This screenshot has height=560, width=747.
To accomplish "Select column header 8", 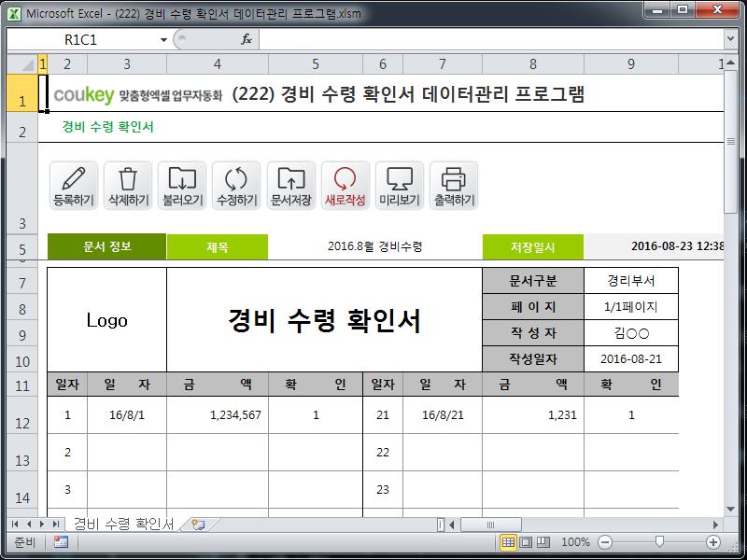I will 533,64.
